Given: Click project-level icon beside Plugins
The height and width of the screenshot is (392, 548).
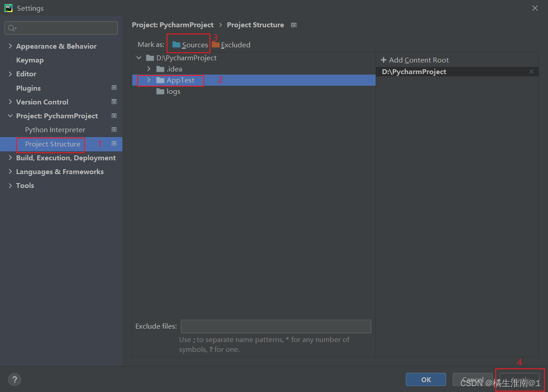Looking at the screenshot, I should click(x=114, y=88).
